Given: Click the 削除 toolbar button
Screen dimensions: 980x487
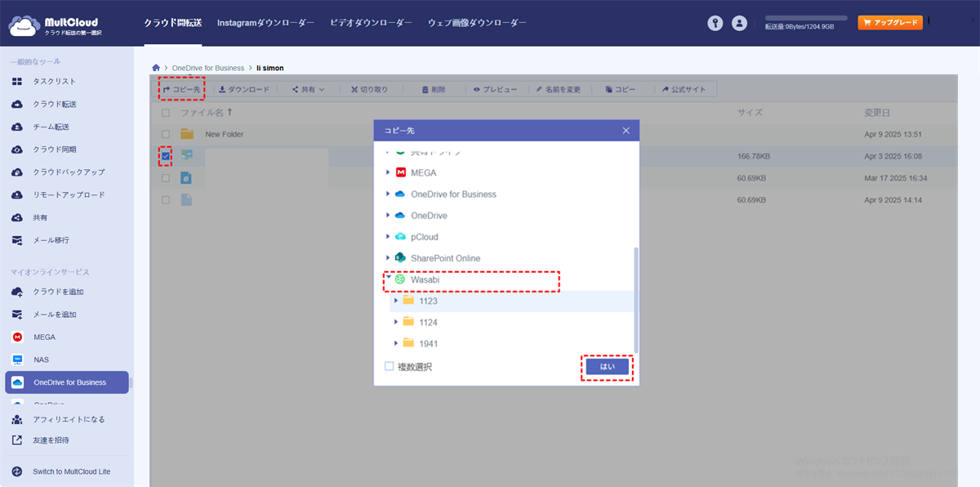Looking at the screenshot, I should pos(434,89).
